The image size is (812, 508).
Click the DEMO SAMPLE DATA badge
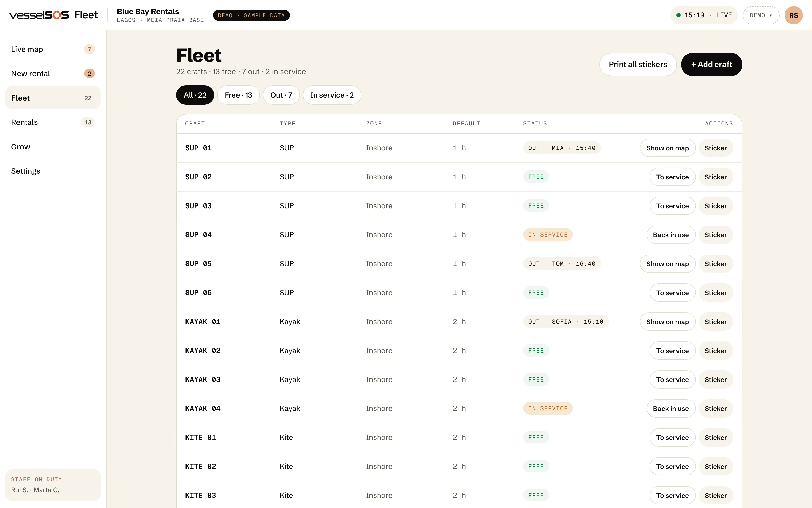pyautogui.click(x=251, y=15)
